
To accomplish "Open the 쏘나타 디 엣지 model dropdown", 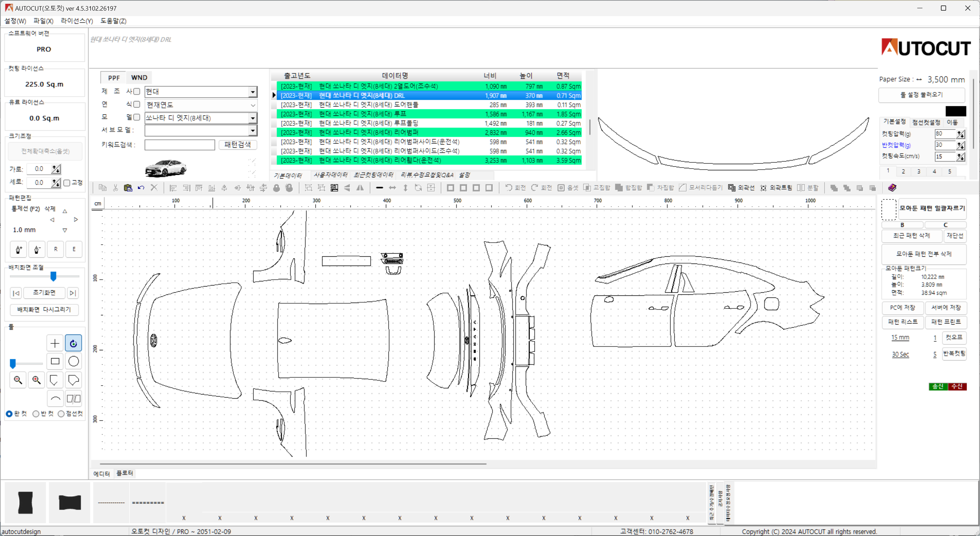I will click(253, 118).
